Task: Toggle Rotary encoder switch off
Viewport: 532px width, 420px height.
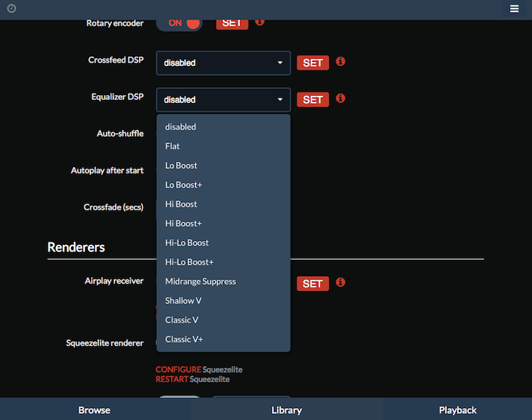Action: (179, 24)
